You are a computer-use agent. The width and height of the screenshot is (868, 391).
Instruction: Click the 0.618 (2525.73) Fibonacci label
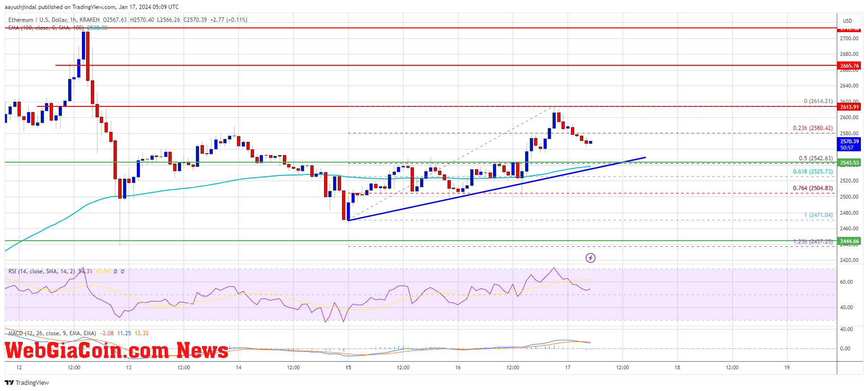(x=813, y=172)
